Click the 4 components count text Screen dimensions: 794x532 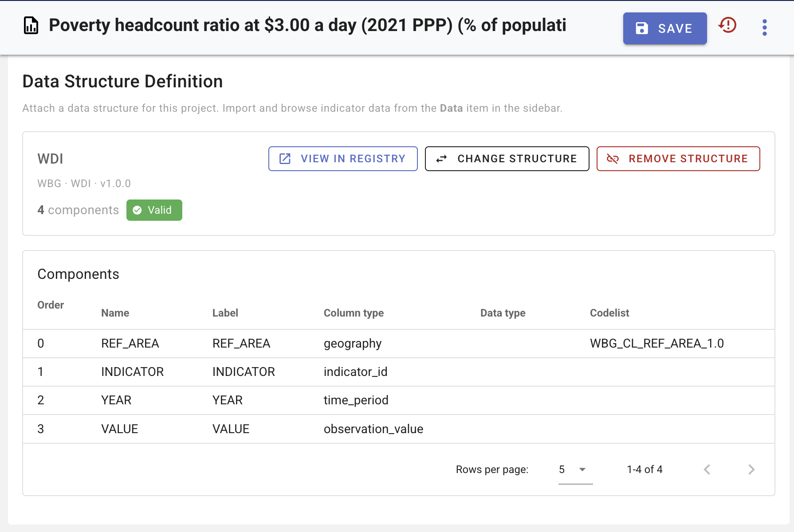(x=78, y=210)
